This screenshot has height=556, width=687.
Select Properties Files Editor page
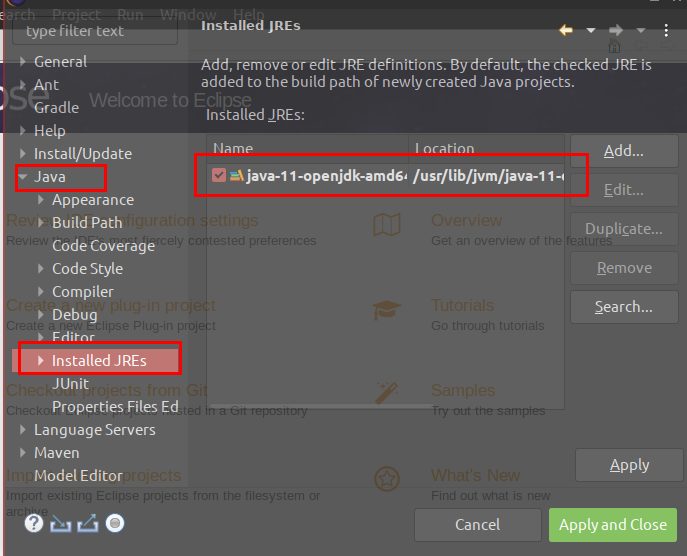115,407
